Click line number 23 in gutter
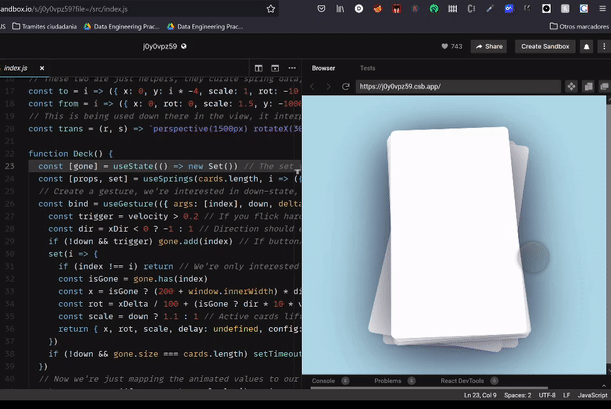This screenshot has width=611, height=409. pyautogui.click(x=10, y=166)
